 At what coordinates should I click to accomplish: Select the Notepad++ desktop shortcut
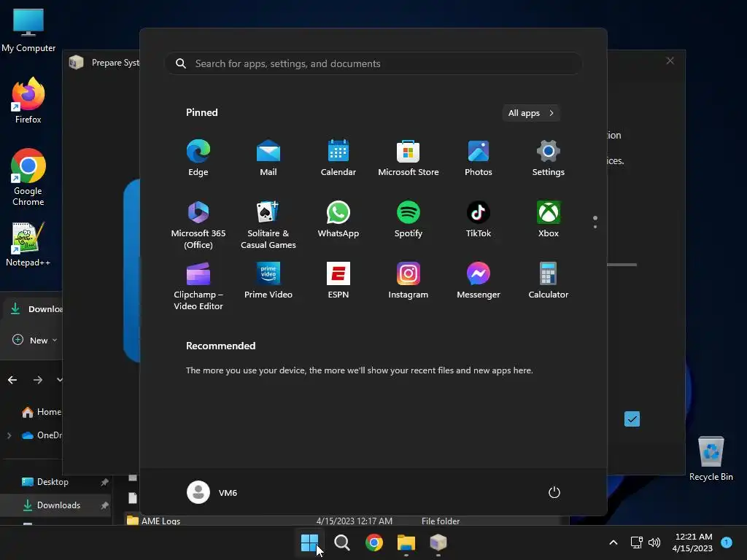pyautogui.click(x=28, y=244)
